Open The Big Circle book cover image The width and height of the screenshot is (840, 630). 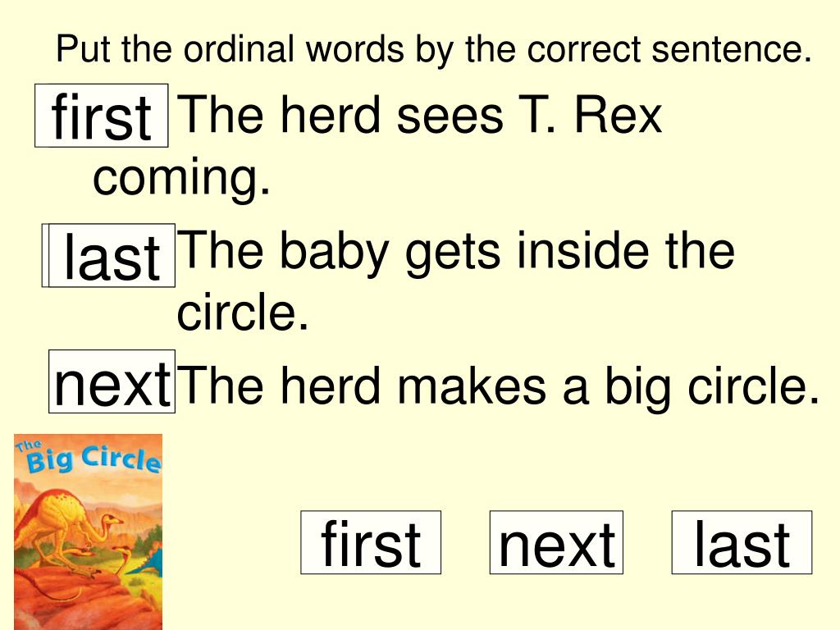[x=88, y=532]
